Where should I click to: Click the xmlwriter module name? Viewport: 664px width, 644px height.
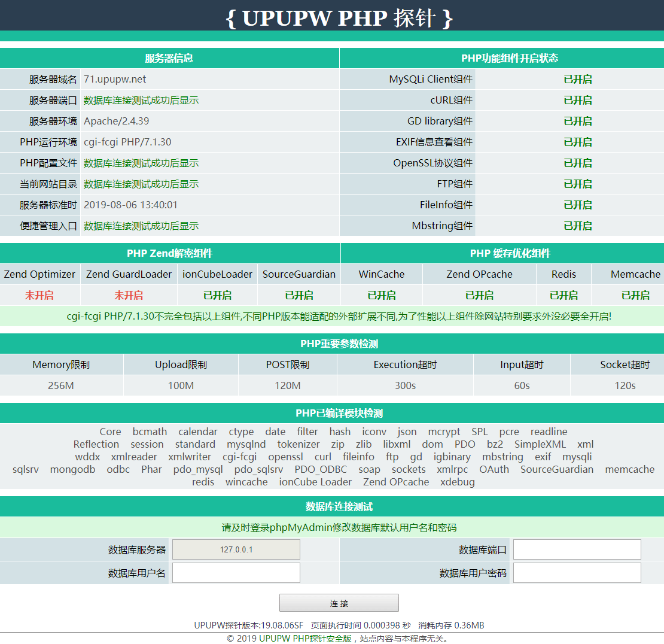coord(190,457)
